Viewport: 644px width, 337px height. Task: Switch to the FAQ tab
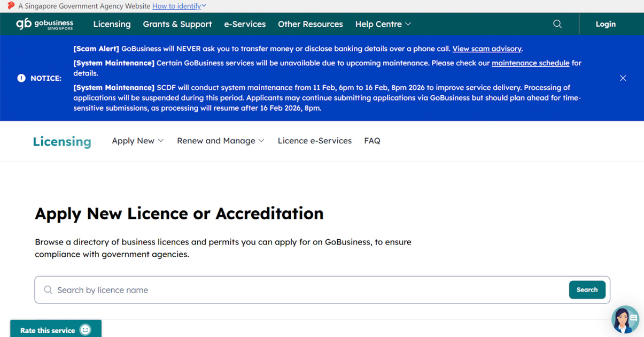372,141
